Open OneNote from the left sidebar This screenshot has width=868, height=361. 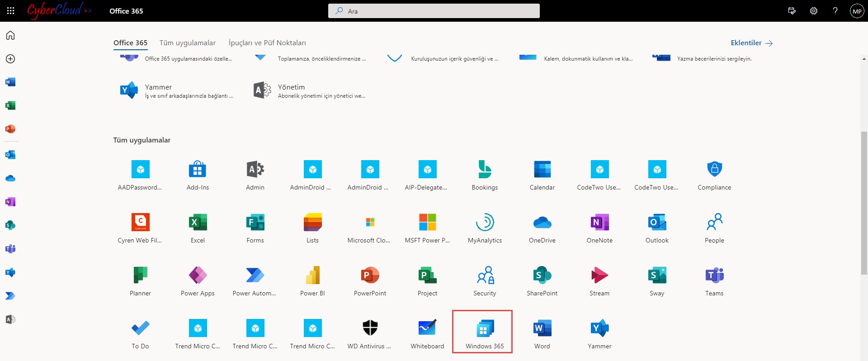point(10,202)
